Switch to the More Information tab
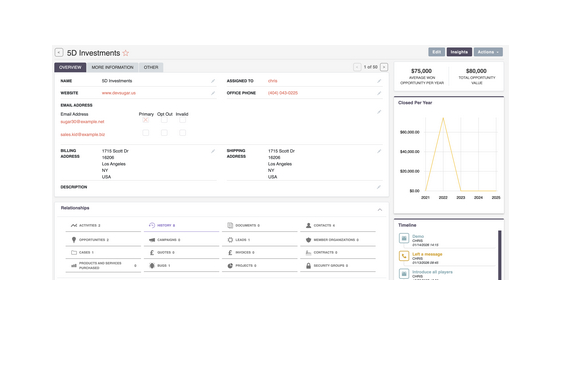The height and width of the screenshot is (369, 562). coord(112,67)
